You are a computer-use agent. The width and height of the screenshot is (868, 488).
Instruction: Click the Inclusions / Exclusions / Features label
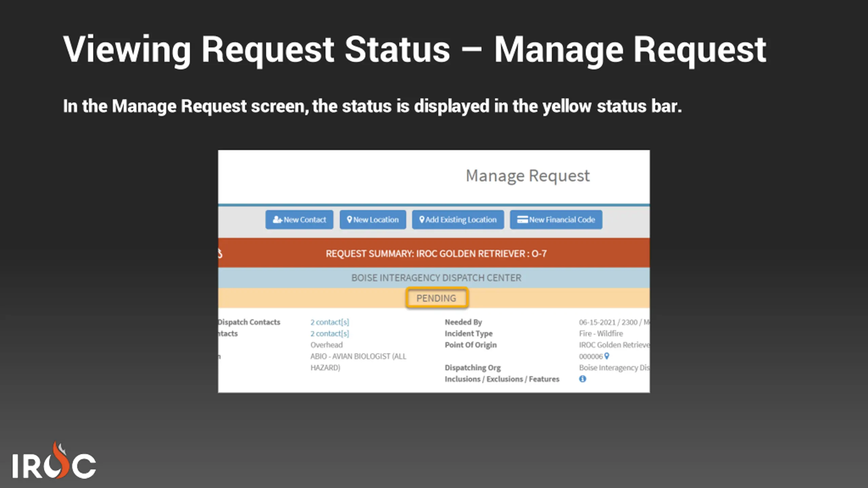(x=502, y=379)
